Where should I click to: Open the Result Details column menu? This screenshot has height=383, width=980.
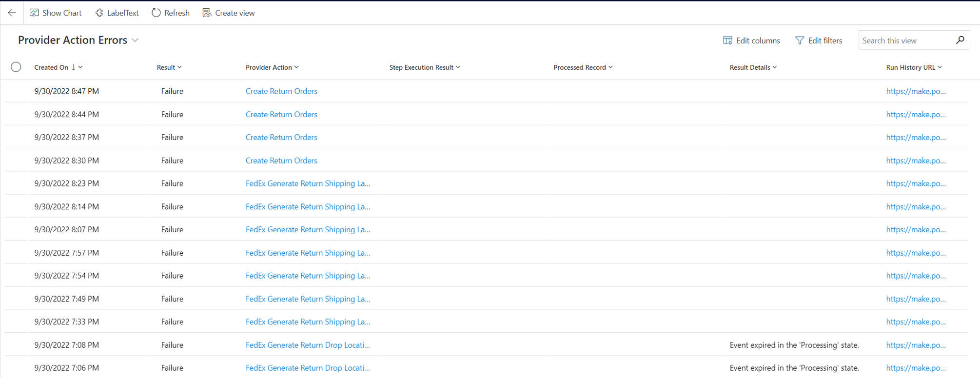point(775,67)
